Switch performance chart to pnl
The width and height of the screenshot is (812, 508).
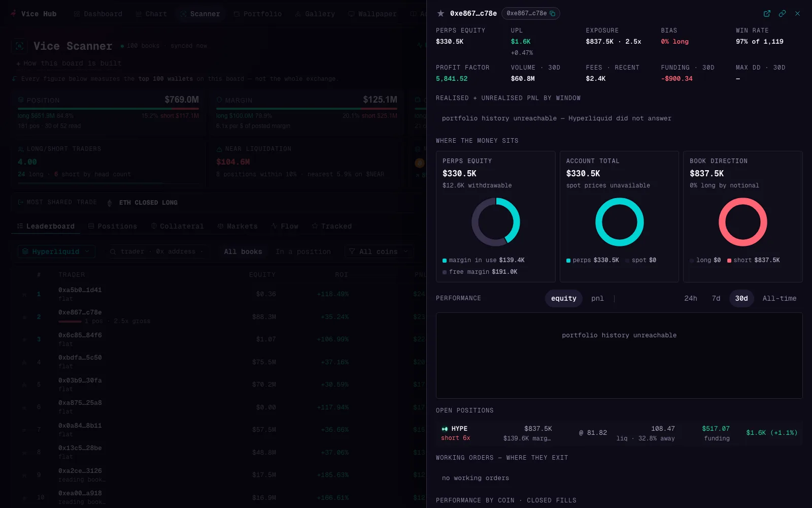(597, 298)
